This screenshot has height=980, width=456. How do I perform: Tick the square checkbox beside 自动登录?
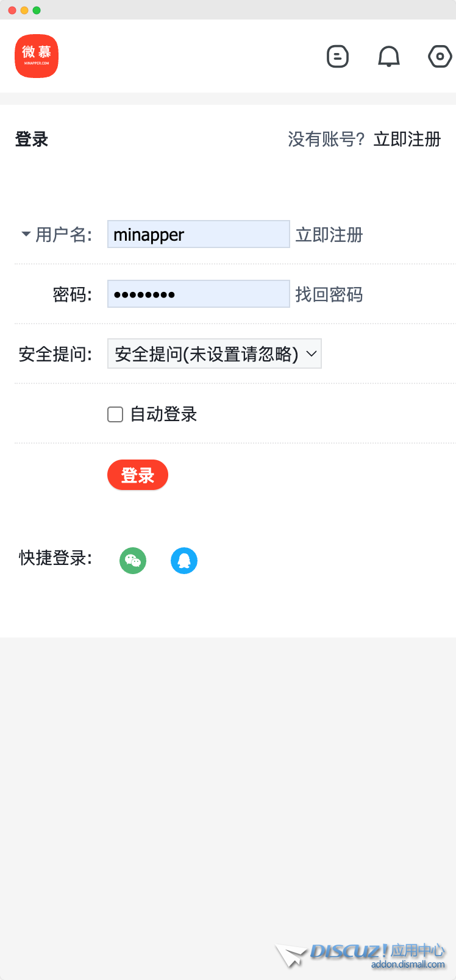click(x=115, y=414)
